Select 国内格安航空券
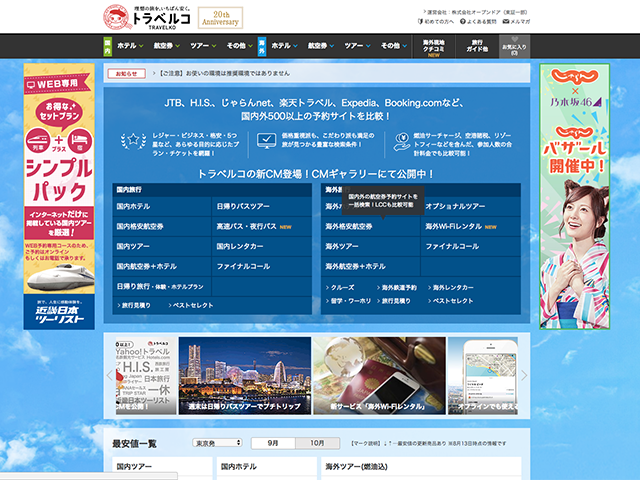Screen dimensions: 640x480 162,227
